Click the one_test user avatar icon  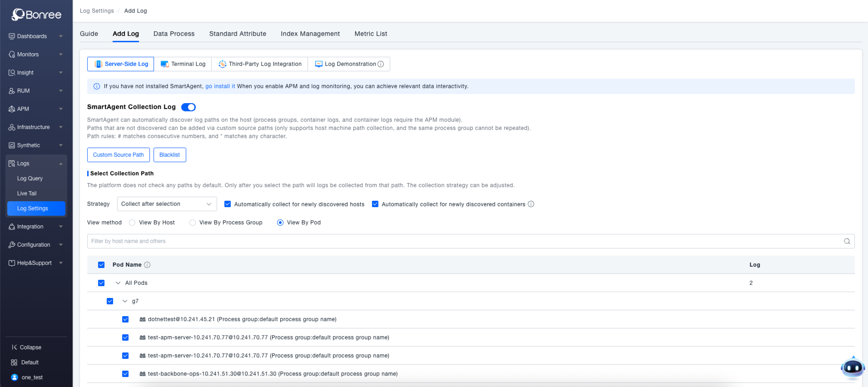[14, 377]
